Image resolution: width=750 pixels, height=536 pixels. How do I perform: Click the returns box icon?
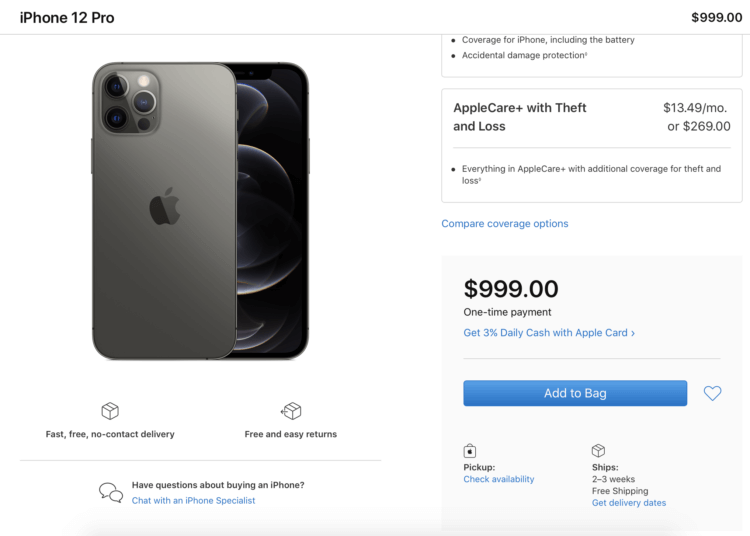[x=291, y=411]
